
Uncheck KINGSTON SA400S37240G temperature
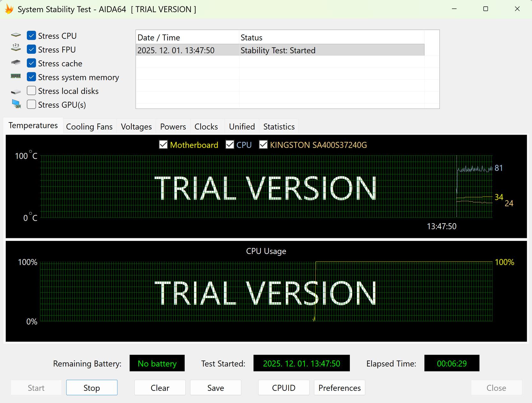point(263,145)
